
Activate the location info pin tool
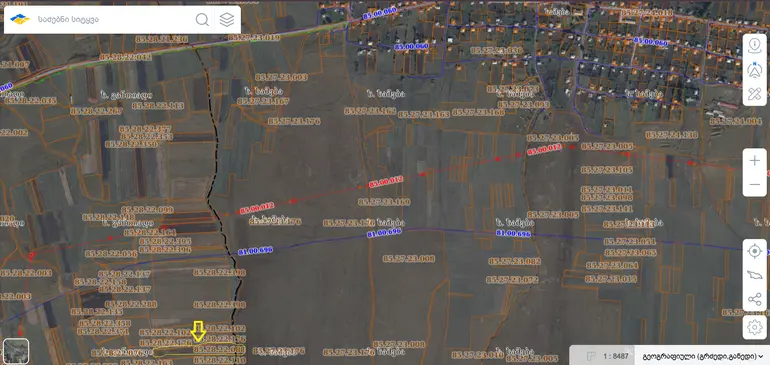point(754,45)
